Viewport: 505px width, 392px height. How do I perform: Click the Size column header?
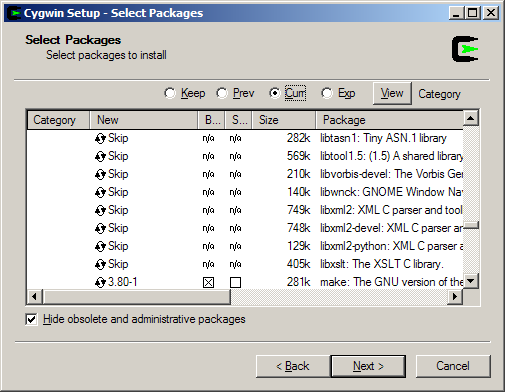pyautogui.click(x=284, y=120)
